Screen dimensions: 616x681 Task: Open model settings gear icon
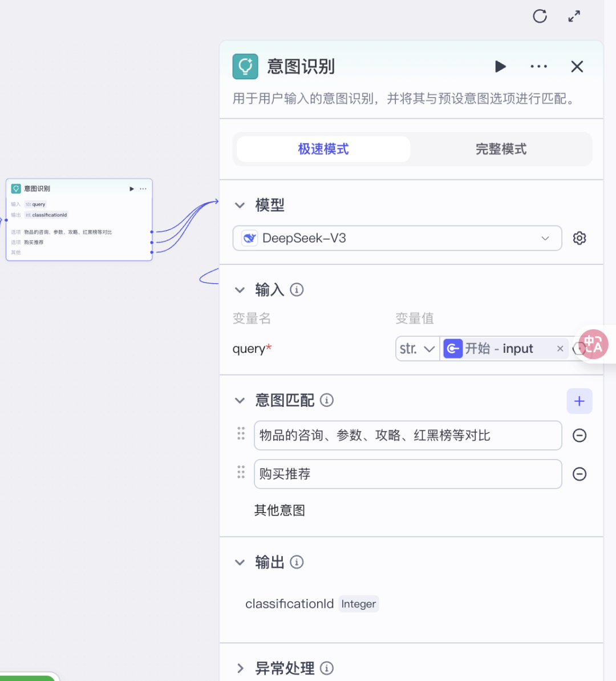579,238
